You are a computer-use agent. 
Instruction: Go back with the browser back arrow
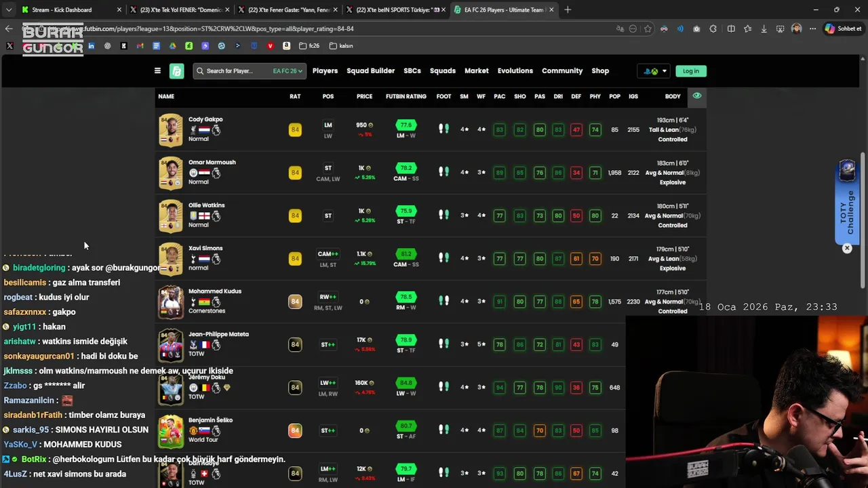pos(9,28)
